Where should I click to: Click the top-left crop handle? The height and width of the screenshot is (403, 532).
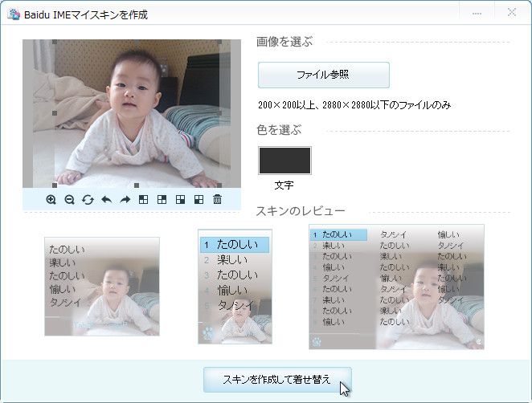[x=55, y=42]
